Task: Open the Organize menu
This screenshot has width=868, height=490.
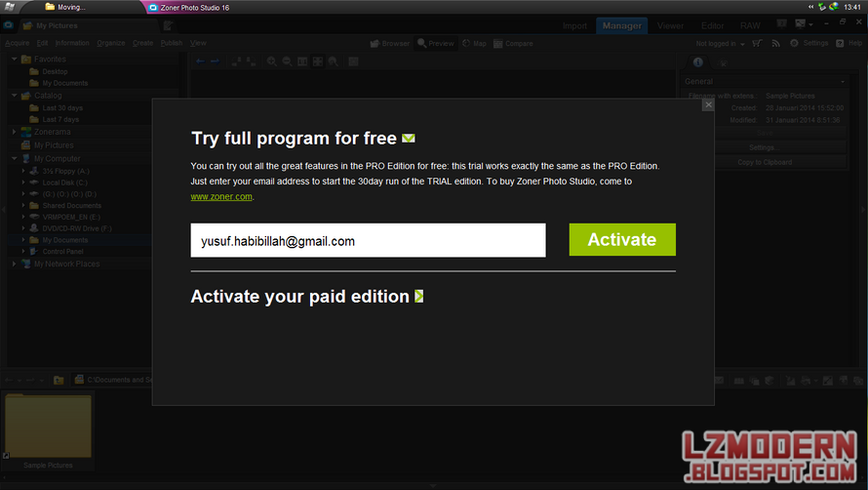Action: pos(111,43)
